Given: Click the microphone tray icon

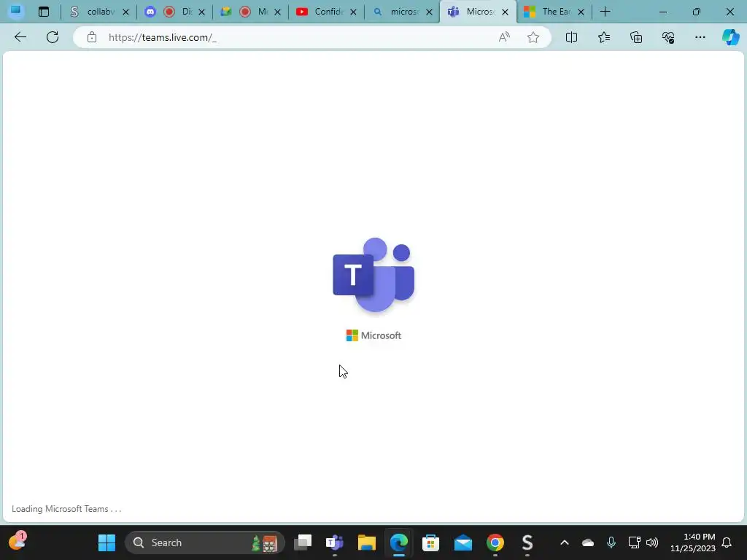Looking at the screenshot, I should 611,542.
